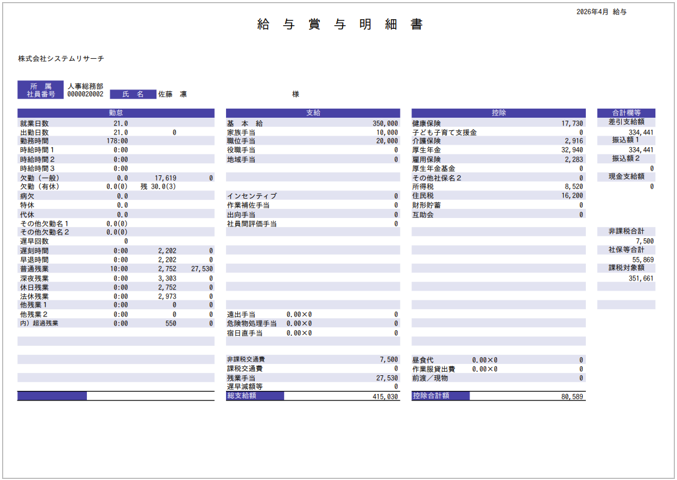Click the 課税対象額 value 351,661

click(x=641, y=279)
